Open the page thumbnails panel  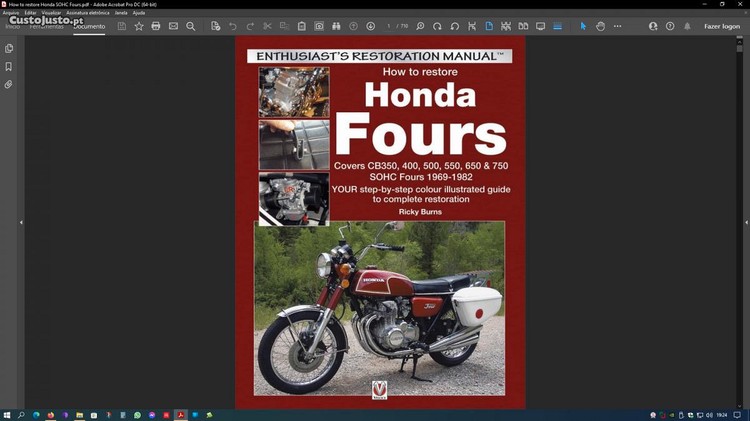tap(9, 48)
